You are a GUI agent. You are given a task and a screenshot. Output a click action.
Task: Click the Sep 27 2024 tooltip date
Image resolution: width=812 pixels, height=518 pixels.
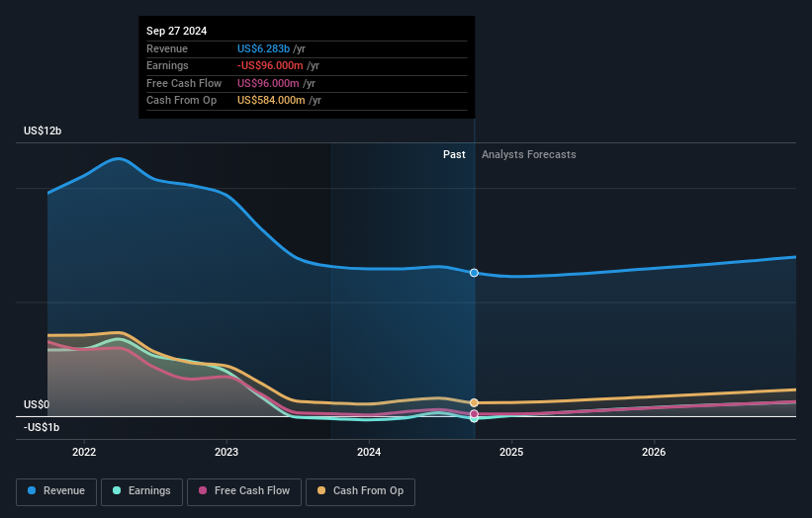click(177, 31)
